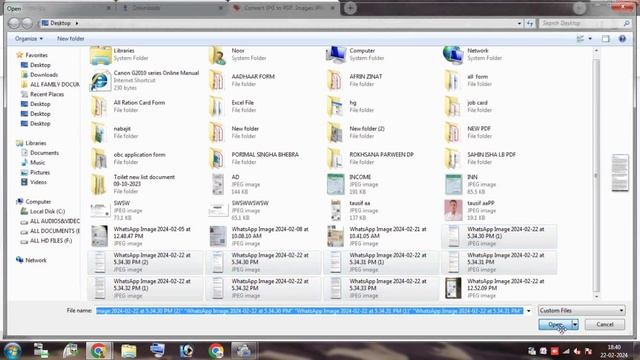This screenshot has width=640, height=360.
Task: Select the PORIMAL SINGHA BHEBRA folder
Action: [263, 158]
